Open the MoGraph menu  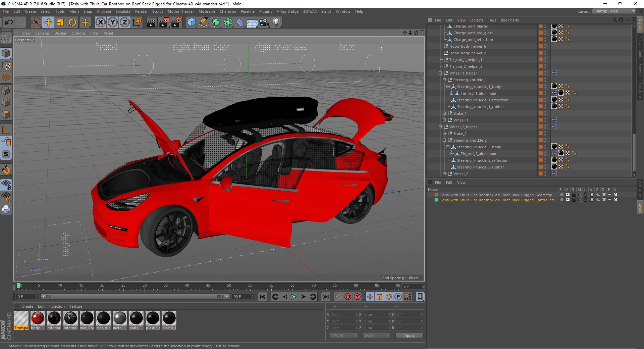click(207, 11)
